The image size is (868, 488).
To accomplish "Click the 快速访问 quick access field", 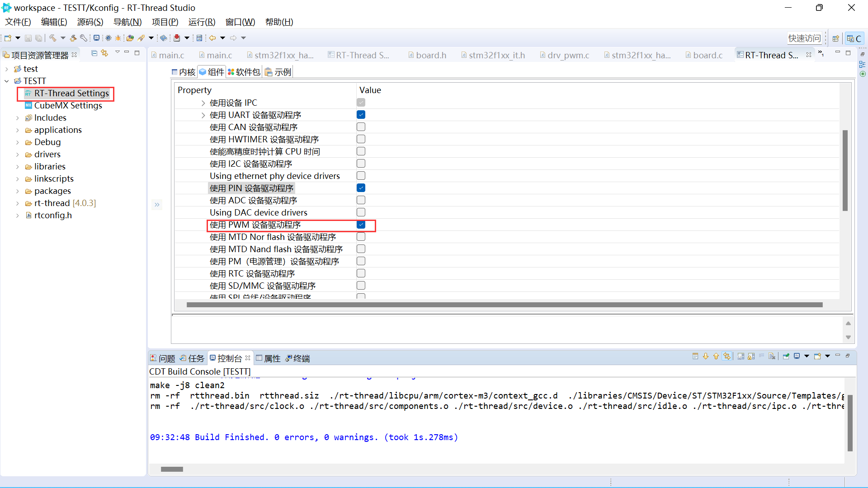I will 804,38.
